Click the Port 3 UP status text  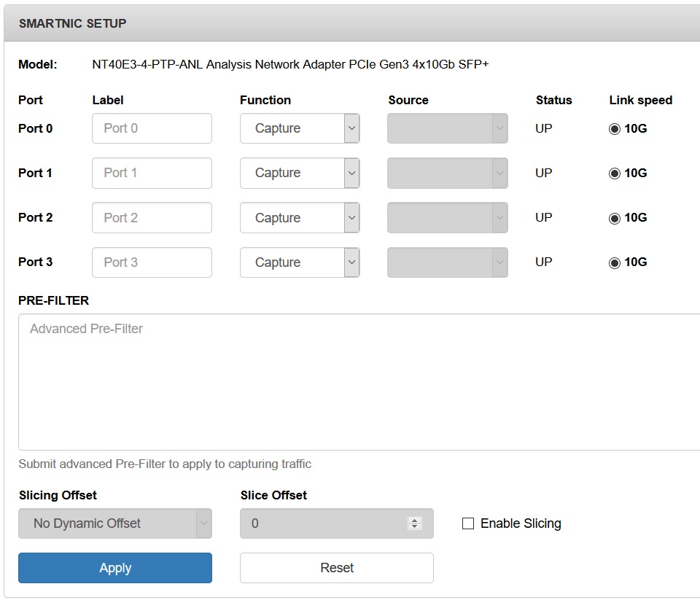(x=544, y=262)
